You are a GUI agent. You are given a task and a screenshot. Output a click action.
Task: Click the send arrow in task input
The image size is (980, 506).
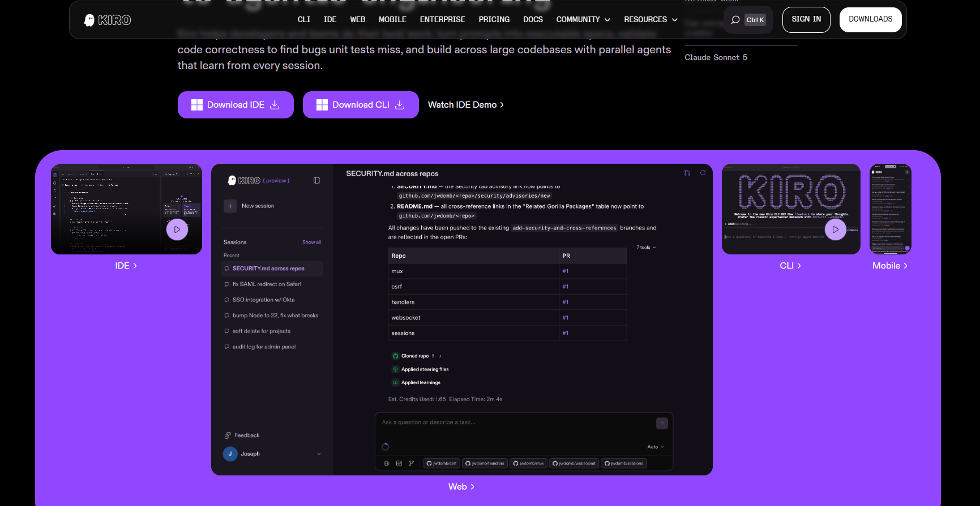[662, 423]
